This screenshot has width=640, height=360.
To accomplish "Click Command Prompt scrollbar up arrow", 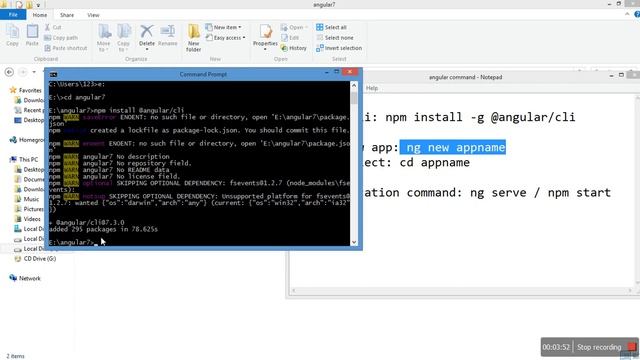I will [354, 85].
